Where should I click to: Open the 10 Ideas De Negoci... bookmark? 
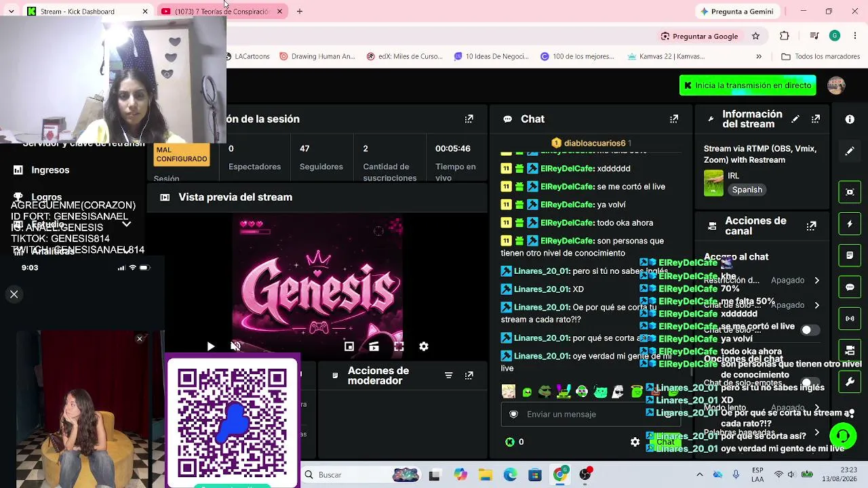click(x=491, y=56)
